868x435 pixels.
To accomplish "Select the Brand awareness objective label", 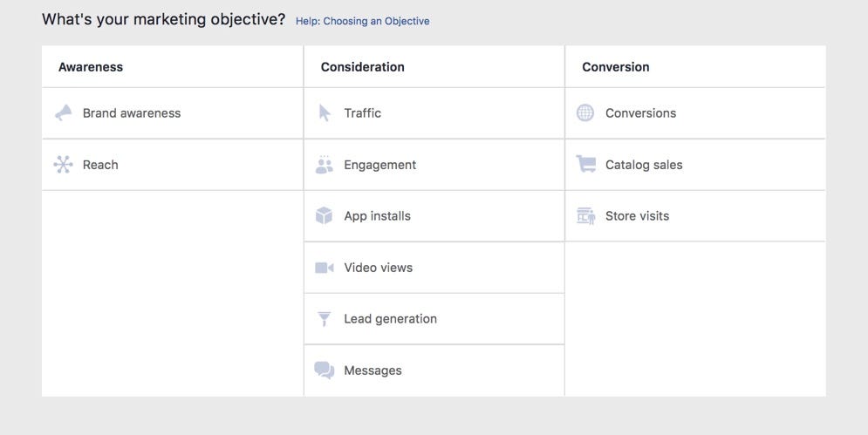I will click(132, 113).
